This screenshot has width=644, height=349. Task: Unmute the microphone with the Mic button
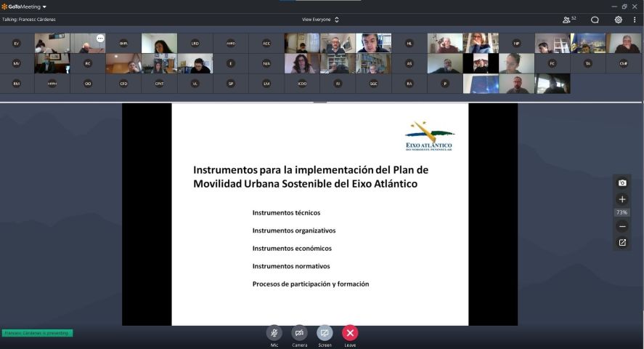point(274,332)
